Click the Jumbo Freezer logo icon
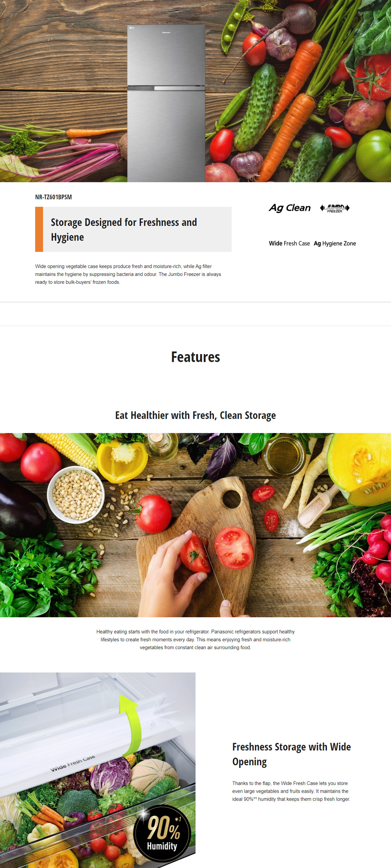The height and width of the screenshot is (868, 391). click(x=335, y=208)
